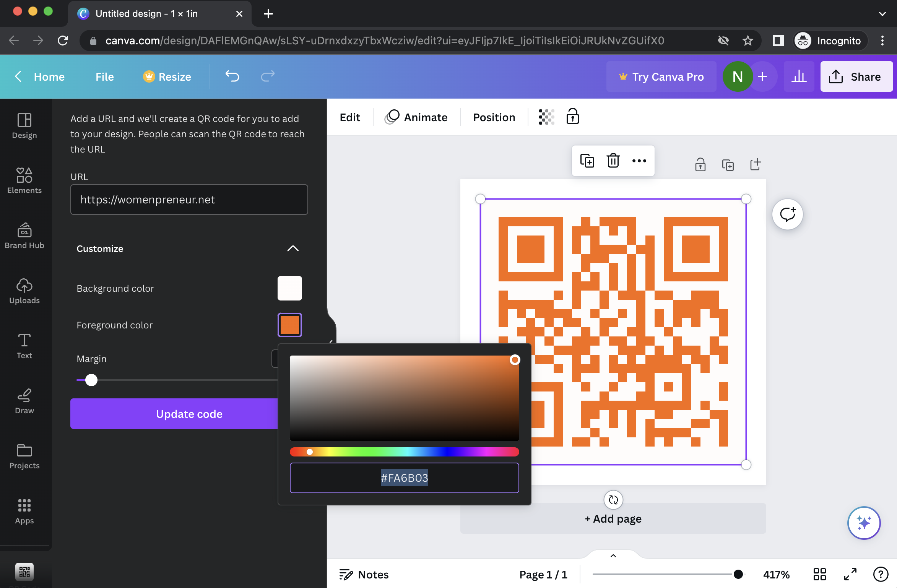Viewport: 897px width, 588px height.
Task: Duplicate the selected QR code element
Action: point(587,161)
